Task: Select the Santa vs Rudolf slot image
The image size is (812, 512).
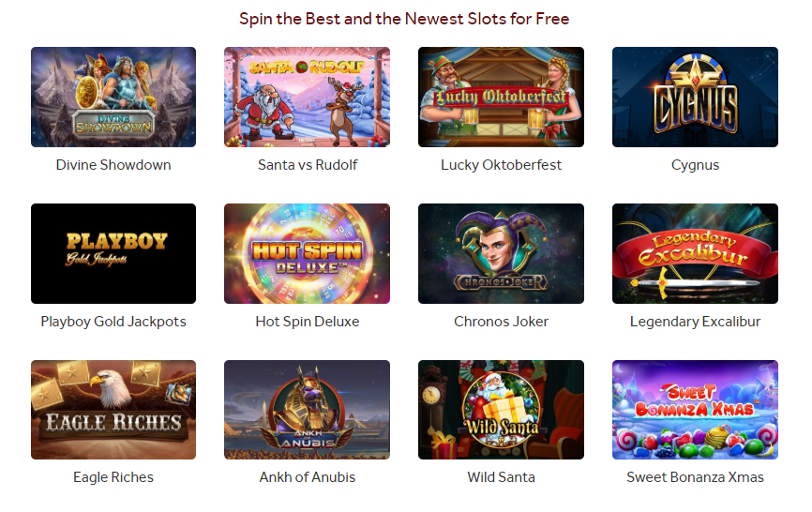Action: coord(308,97)
